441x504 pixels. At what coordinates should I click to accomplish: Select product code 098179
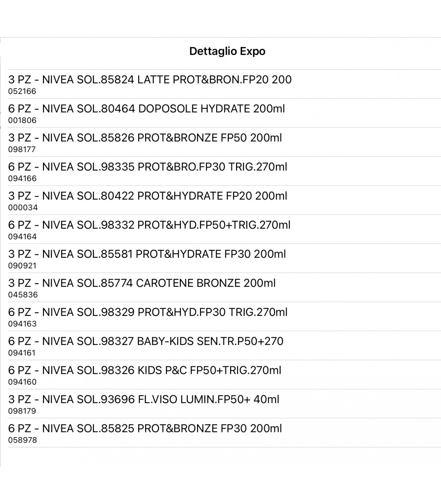pyautogui.click(x=22, y=411)
